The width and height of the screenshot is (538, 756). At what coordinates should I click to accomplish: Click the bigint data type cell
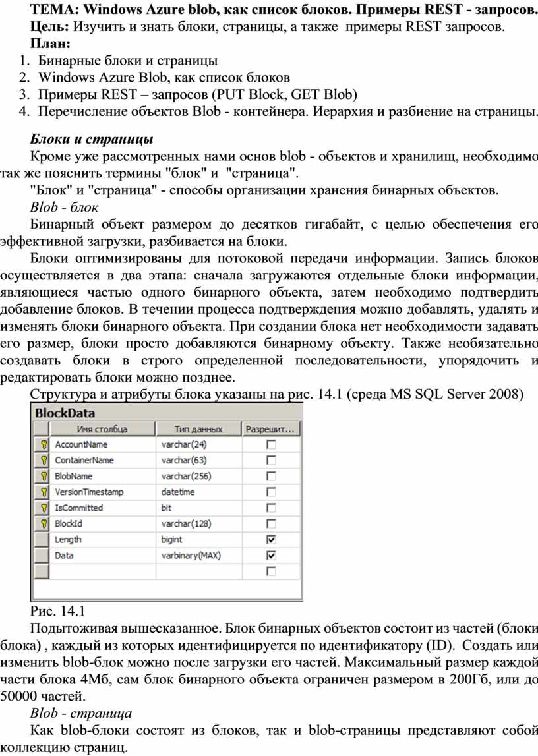(x=198, y=540)
